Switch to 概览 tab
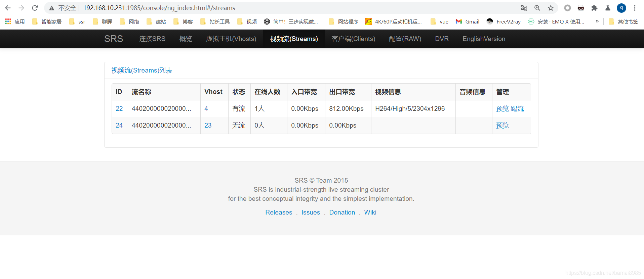The image size is (644, 279). (x=186, y=39)
